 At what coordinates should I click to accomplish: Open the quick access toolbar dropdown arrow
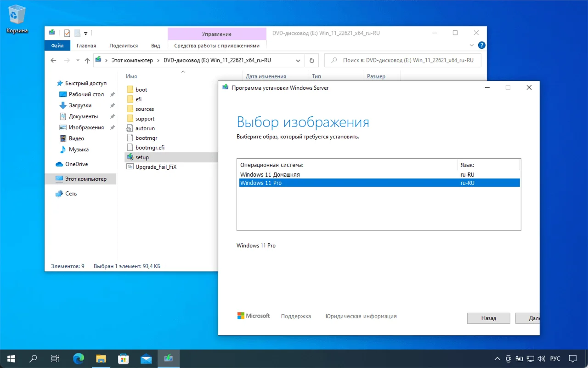pyautogui.click(x=86, y=33)
